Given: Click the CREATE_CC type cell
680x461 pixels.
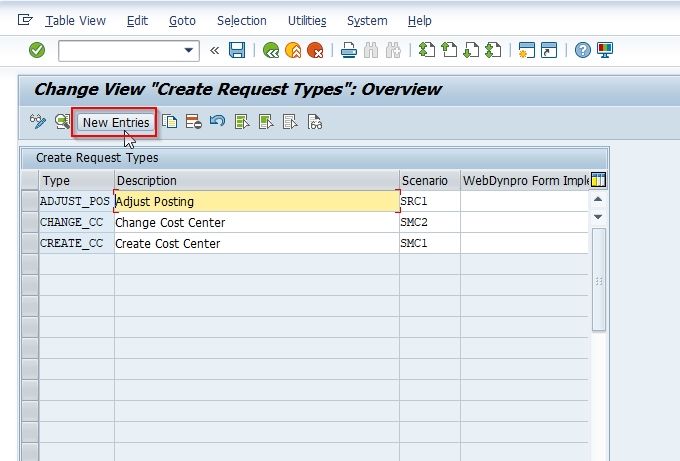Looking at the screenshot, I should coord(76,243).
